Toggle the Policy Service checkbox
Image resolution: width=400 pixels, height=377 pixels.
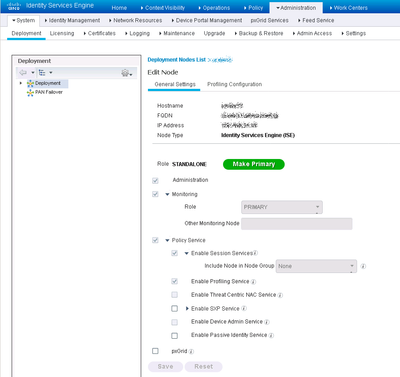point(155,240)
